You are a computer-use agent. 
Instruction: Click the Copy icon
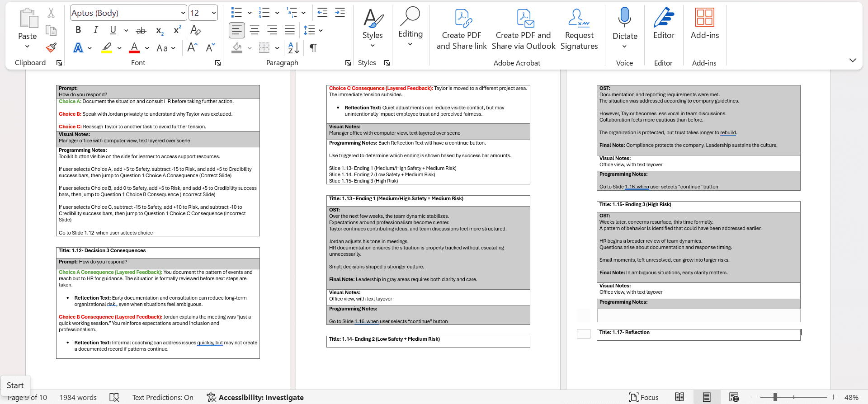point(51,30)
